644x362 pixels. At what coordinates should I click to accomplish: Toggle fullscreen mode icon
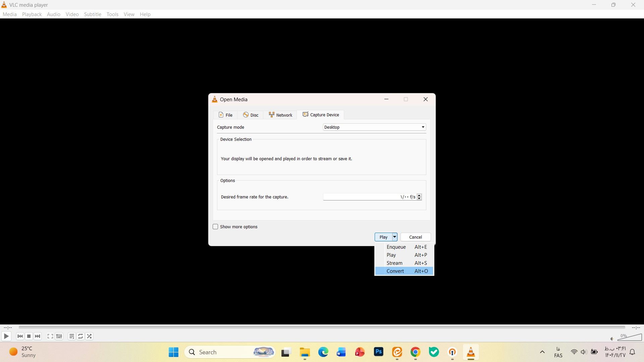[50, 336]
